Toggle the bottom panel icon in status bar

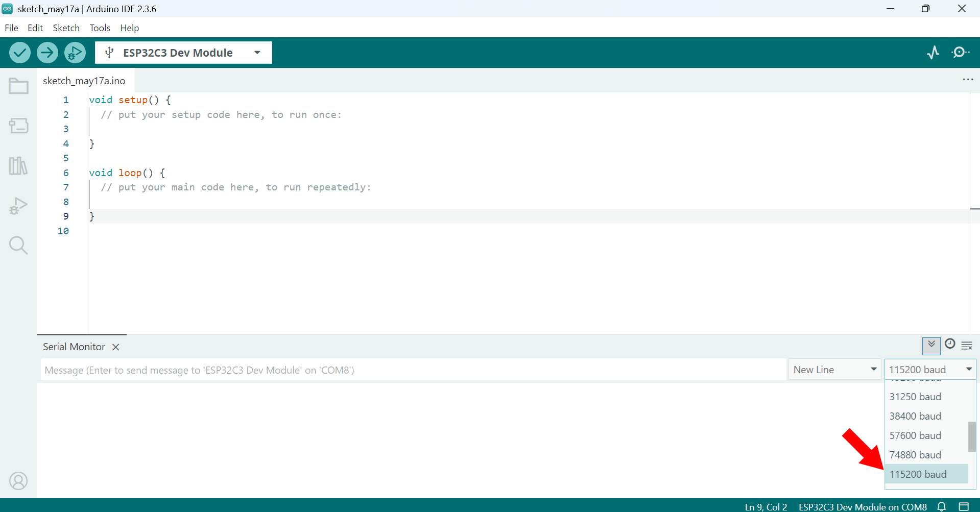coord(964,506)
